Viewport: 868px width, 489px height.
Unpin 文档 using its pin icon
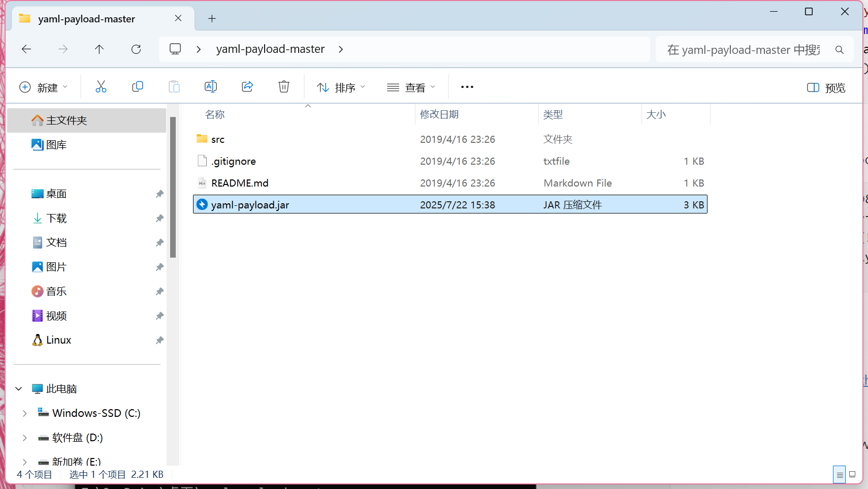(159, 242)
